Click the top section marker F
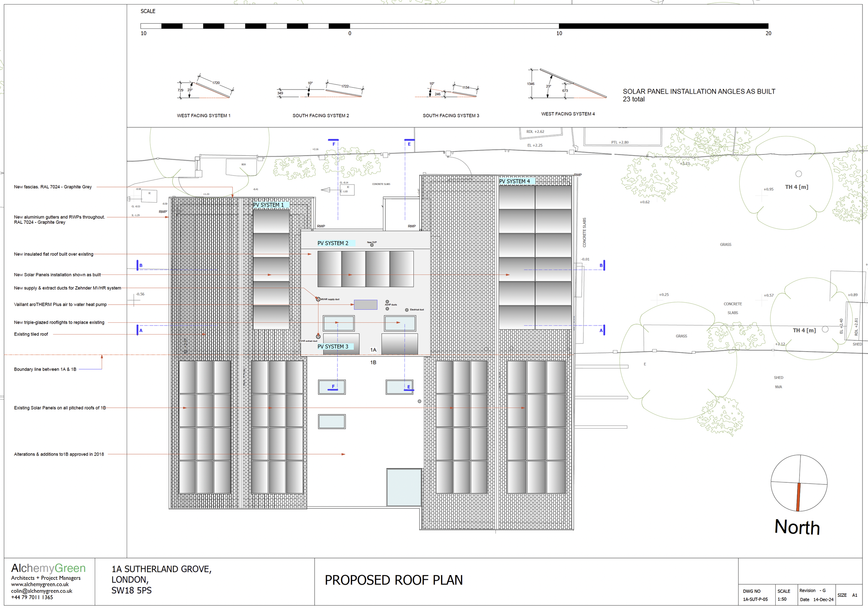This screenshot has width=868, height=609. coord(333,143)
